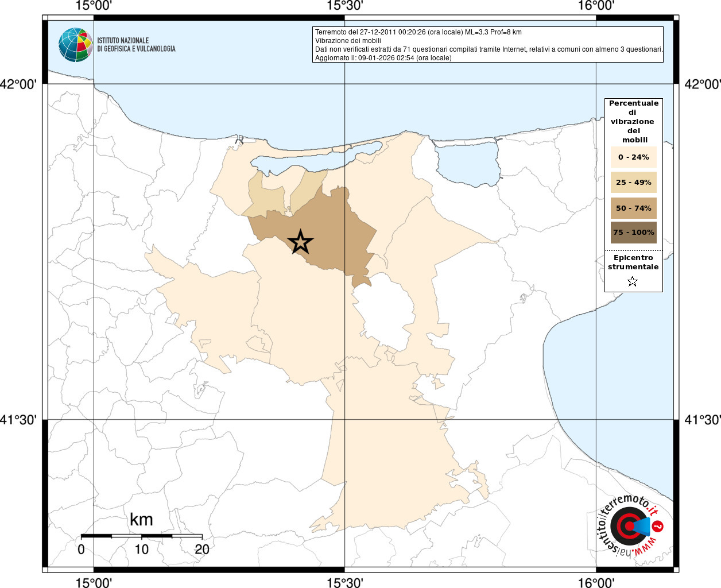Click the top 15°30' longitude label
This screenshot has width=721, height=588.
tap(344, 6)
